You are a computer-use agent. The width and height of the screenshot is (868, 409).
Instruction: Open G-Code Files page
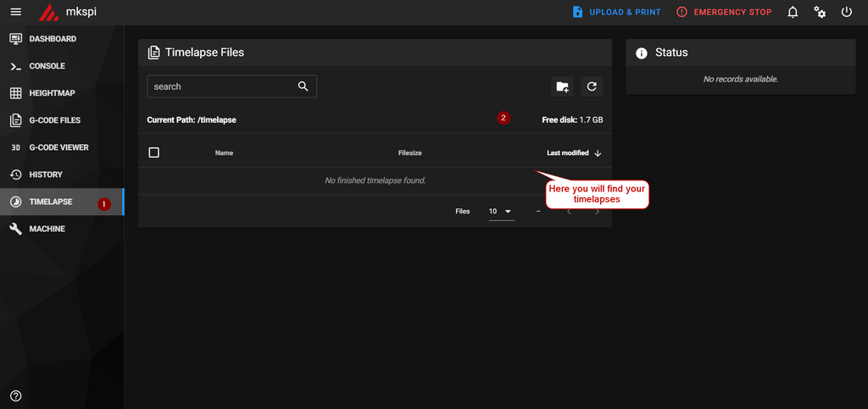click(62, 120)
